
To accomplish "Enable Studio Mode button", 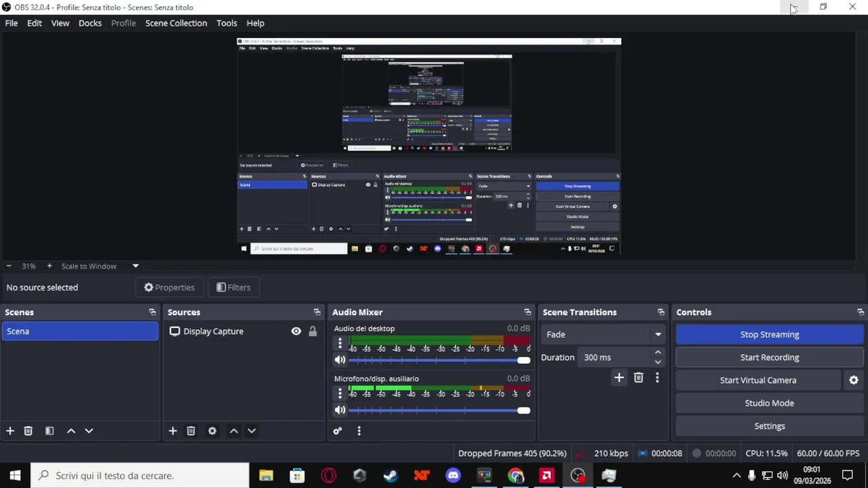I will 770,403.
